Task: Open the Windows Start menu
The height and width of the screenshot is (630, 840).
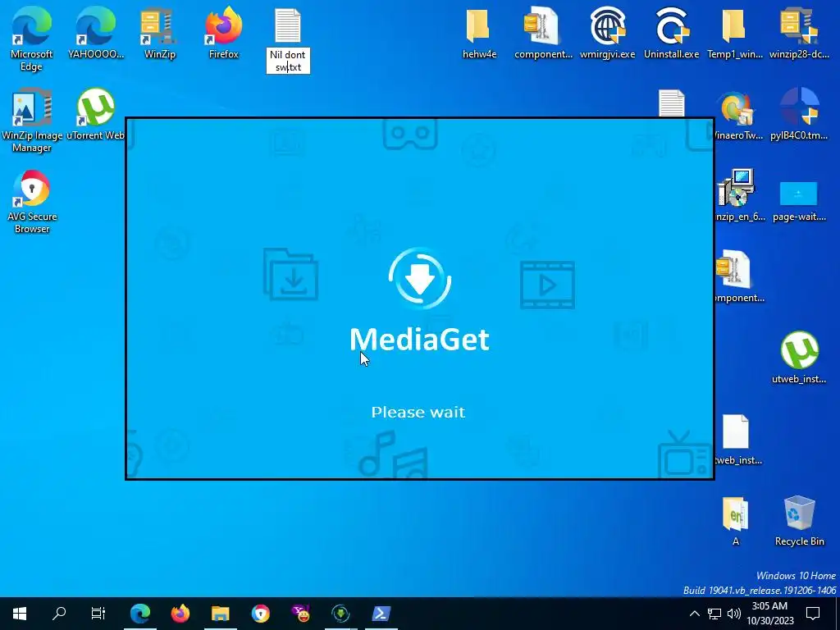Action: click(20, 614)
